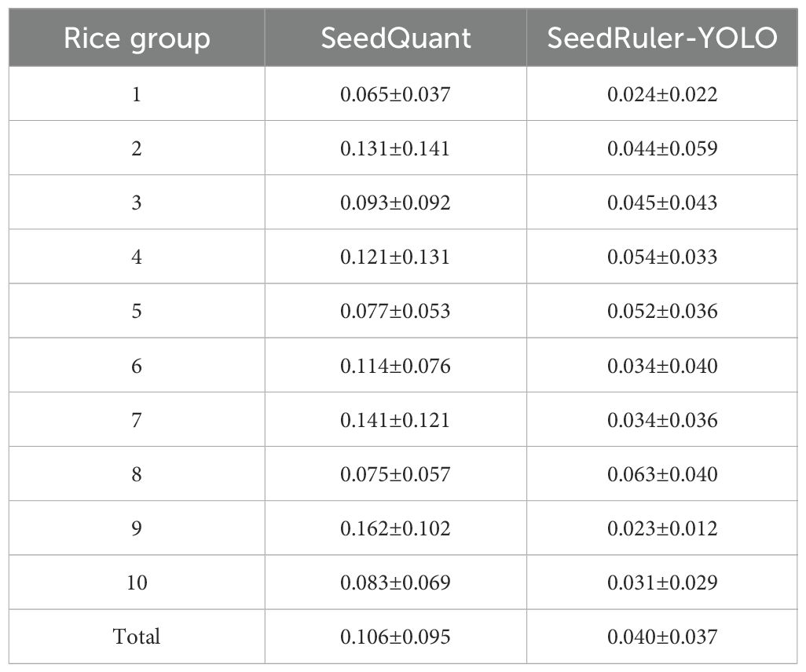Click the cell showing 0.121±0.131
Screen dimensions: 806x672
pos(395,257)
